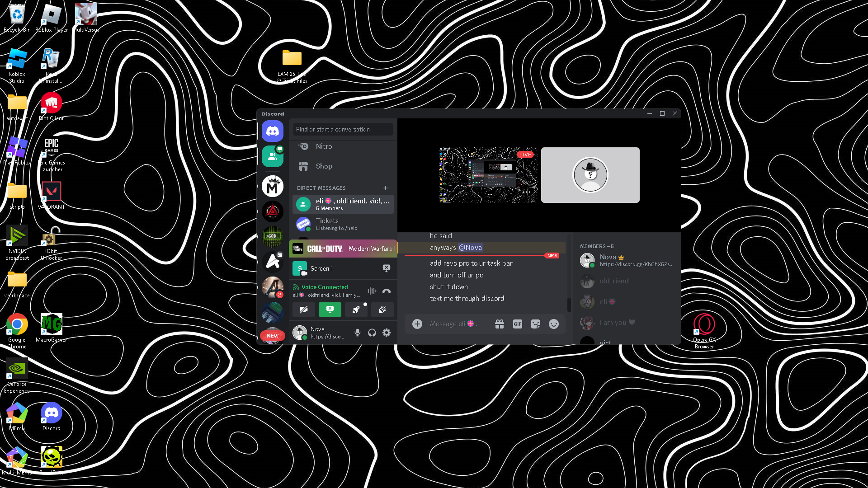Open the sticker picker
The width and height of the screenshot is (868, 488).
pos(535,324)
